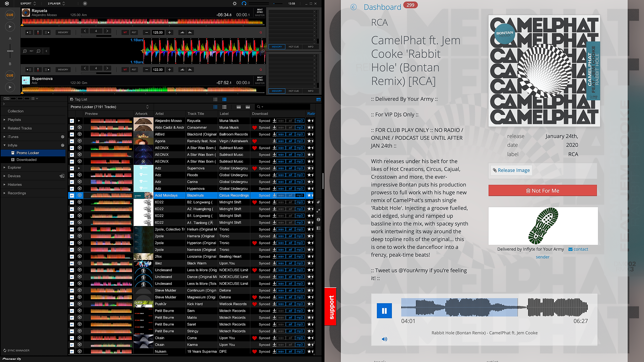Image resolution: width=644 pixels, height=362 pixels.
Task: Open Sync Manager
Action: click(x=16, y=350)
